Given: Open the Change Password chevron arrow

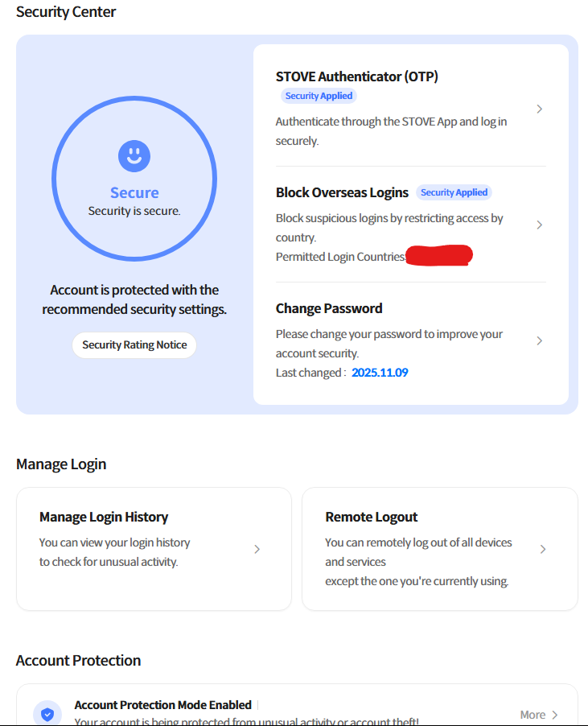Looking at the screenshot, I should coord(540,340).
